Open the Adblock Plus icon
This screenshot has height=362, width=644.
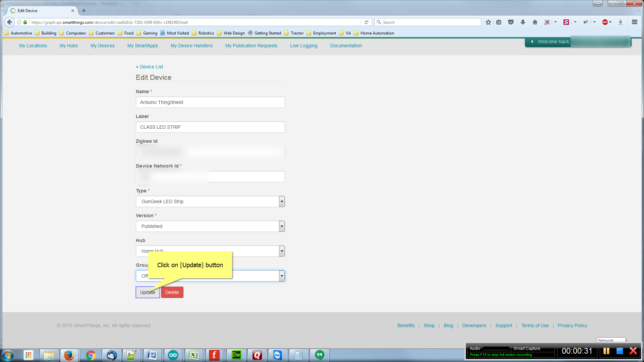(x=605, y=22)
